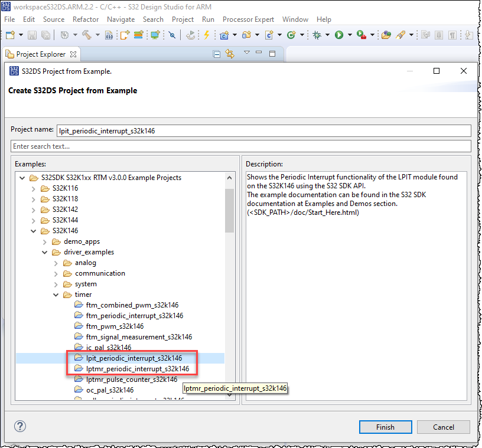Viewport: 482px width, 448px height.
Task: Click the skip all breakpoints icon
Action: (172, 35)
